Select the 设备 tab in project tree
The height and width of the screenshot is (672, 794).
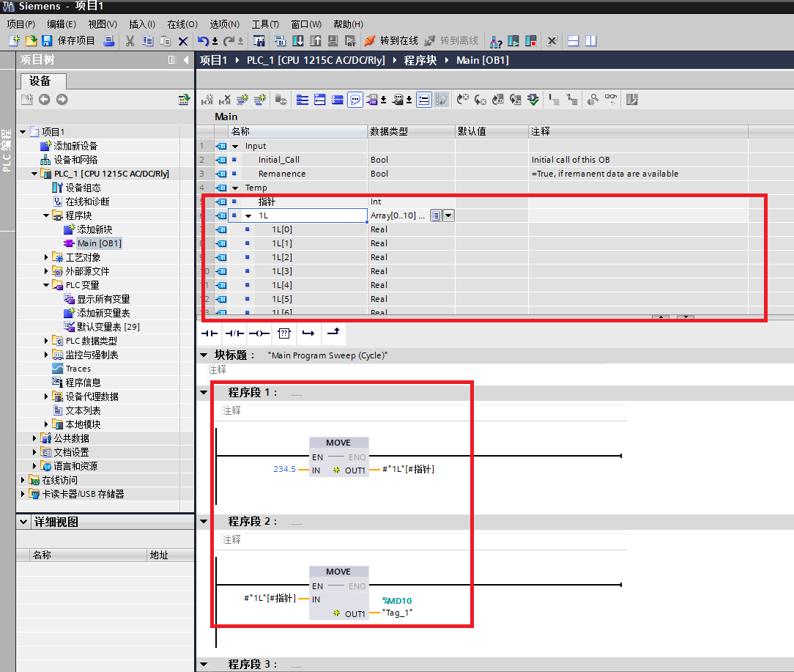point(43,81)
